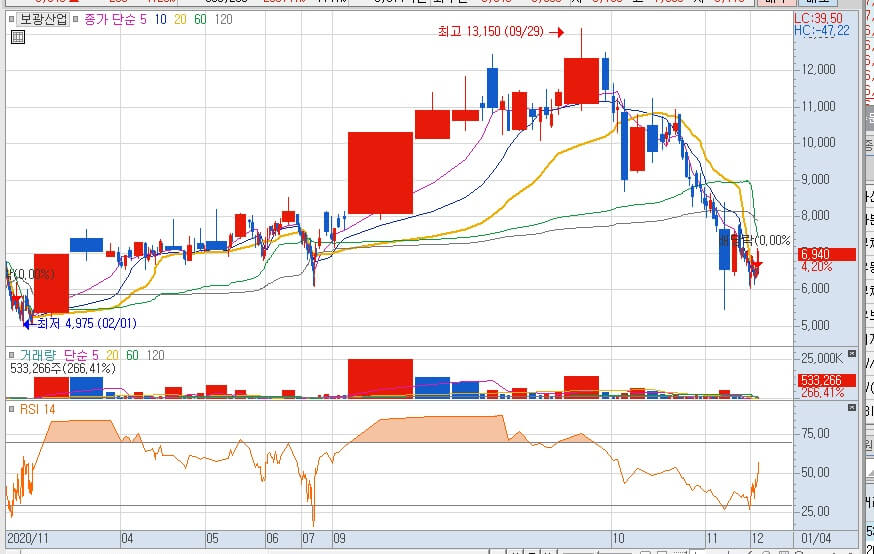
Task: Click the gray 120 label in volume pane
Action: point(156,355)
